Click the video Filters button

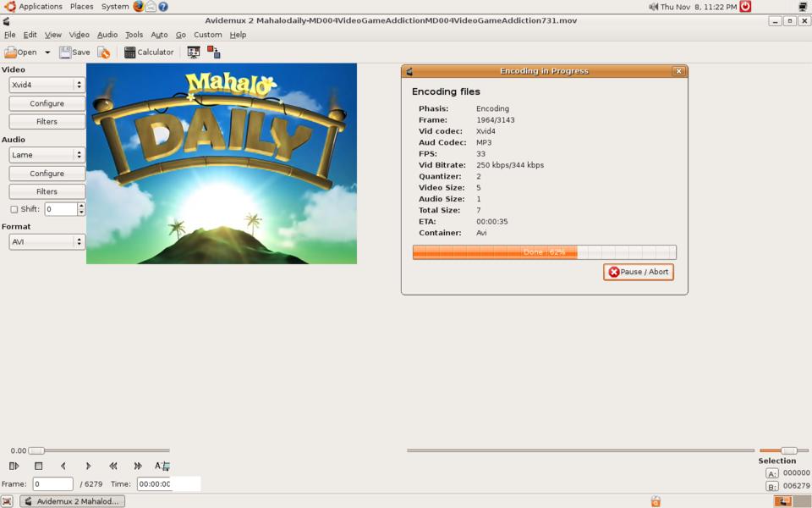(x=47, y=122)
